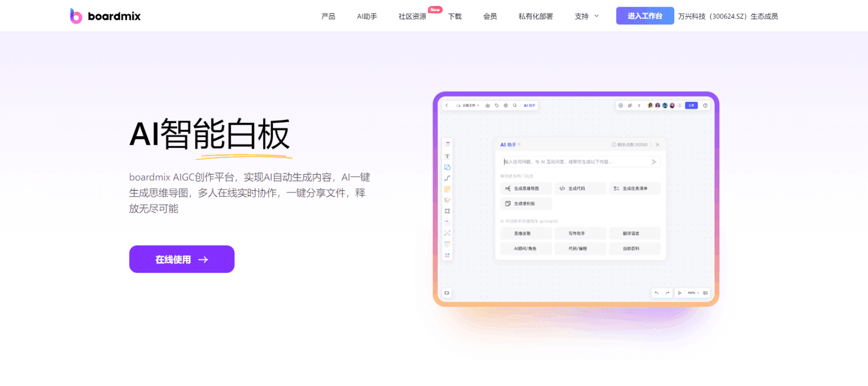The height and width of the screenshot is (386, 868).
Task: Click the cursor pointer mode icon
Action: click(680, 293)
